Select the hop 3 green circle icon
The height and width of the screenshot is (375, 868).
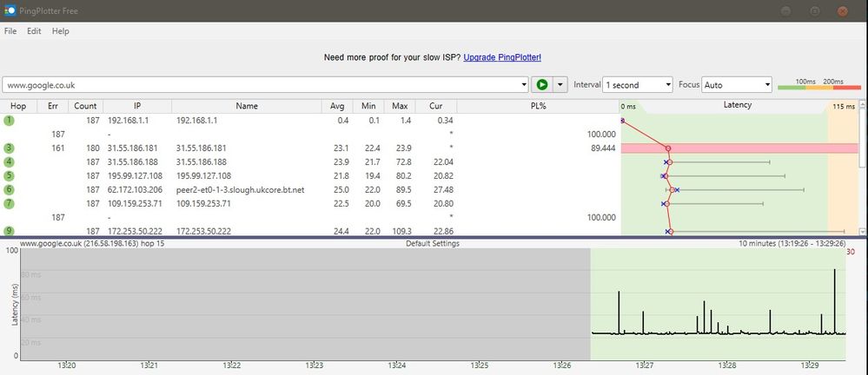click(x=9, y=148)
